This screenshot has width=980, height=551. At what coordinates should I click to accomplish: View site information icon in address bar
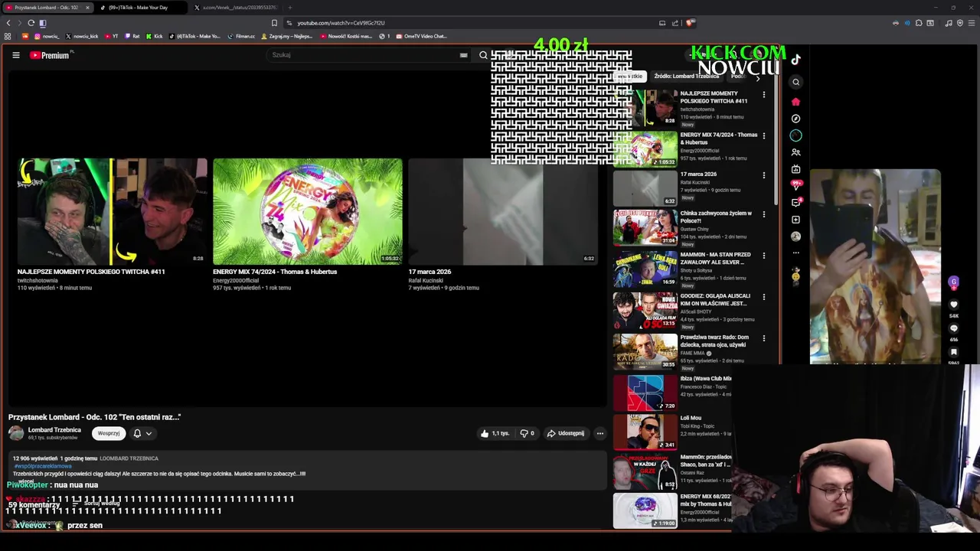coord(289,23)
